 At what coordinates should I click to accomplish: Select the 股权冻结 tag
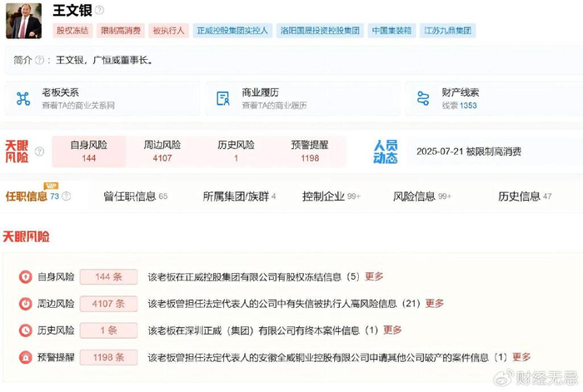pos(72,31)
